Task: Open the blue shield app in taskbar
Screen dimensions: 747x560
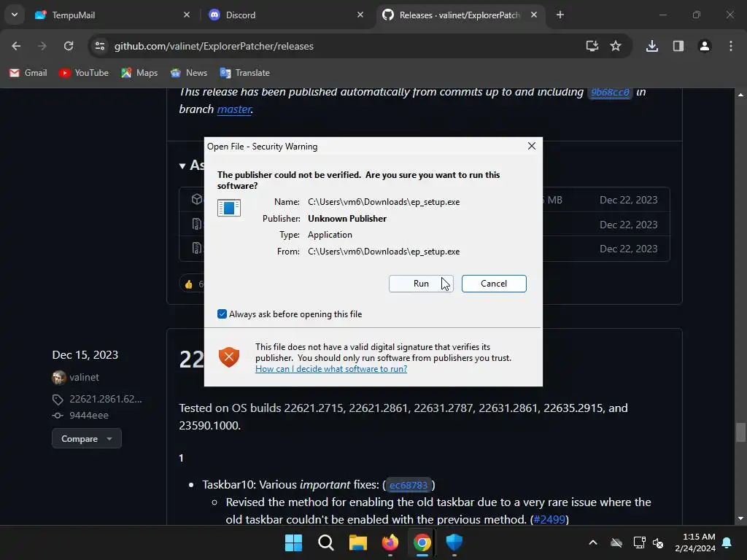Action: [454, 542]
